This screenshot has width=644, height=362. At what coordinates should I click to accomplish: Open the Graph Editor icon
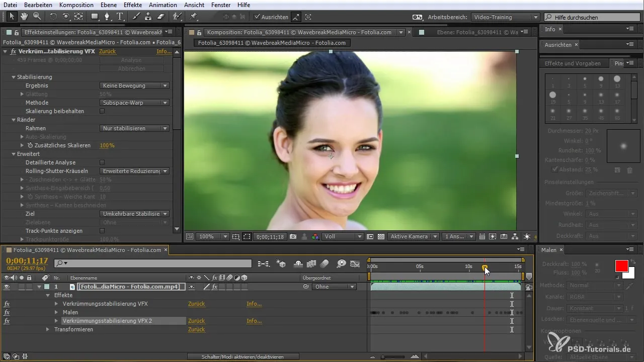pos(355,263)
